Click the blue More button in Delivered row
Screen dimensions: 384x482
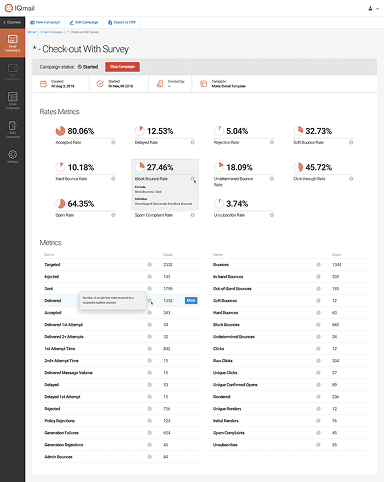[x=191, y=301]
